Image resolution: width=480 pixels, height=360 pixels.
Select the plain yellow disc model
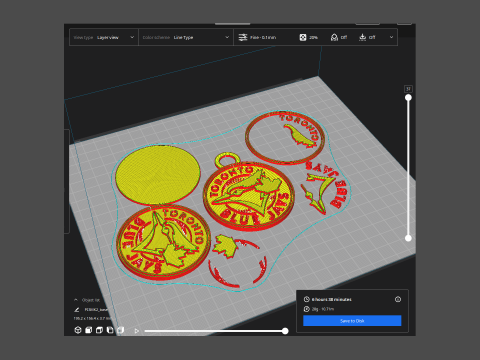click(158, 174)
